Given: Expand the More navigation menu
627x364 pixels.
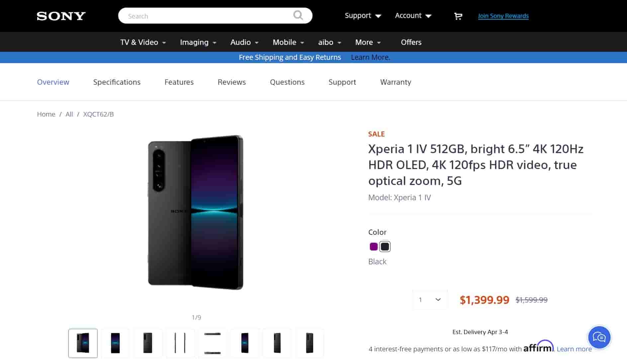Looking at the screenshot, I should pos(367,42).
